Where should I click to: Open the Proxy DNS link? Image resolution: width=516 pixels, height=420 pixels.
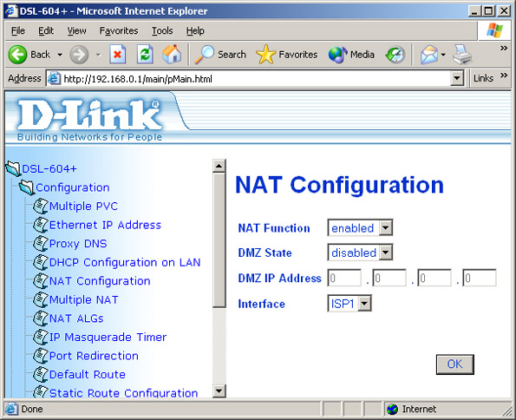tap(78, 244)
